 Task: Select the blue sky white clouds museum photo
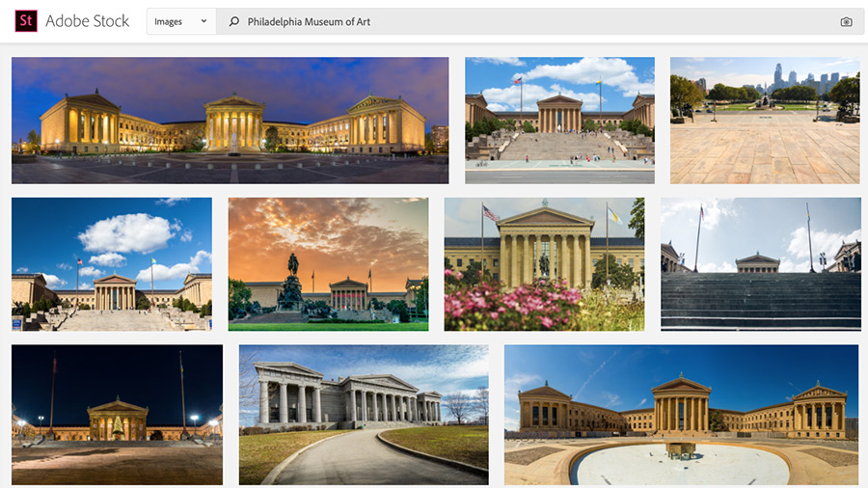coord(112,264)
